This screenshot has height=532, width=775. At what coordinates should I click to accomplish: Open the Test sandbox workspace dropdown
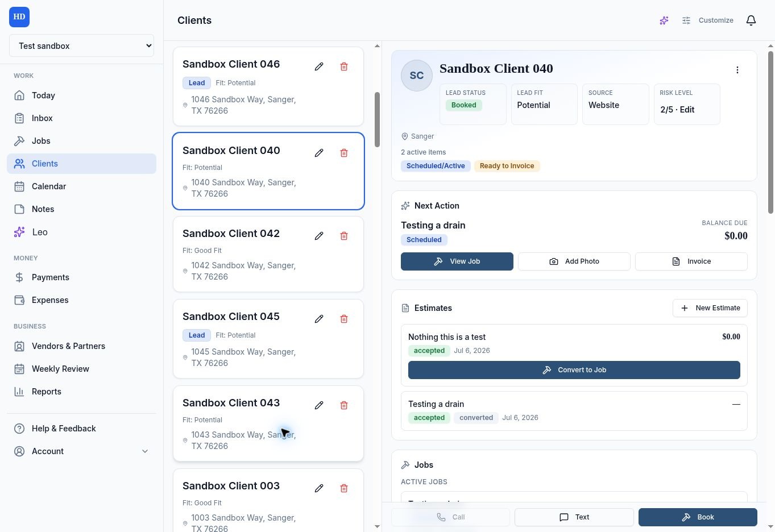click(82, 45)
